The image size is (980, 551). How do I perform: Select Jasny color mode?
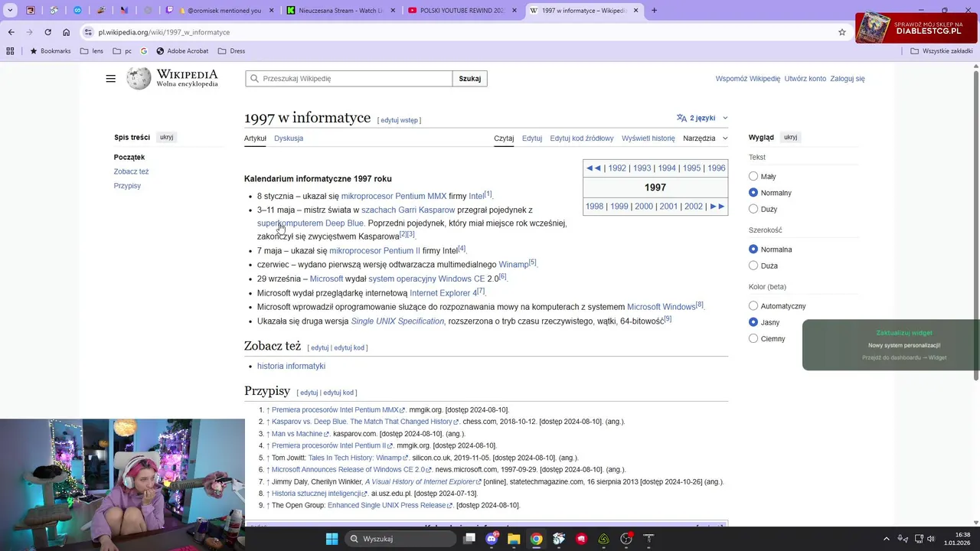[753, 322]
